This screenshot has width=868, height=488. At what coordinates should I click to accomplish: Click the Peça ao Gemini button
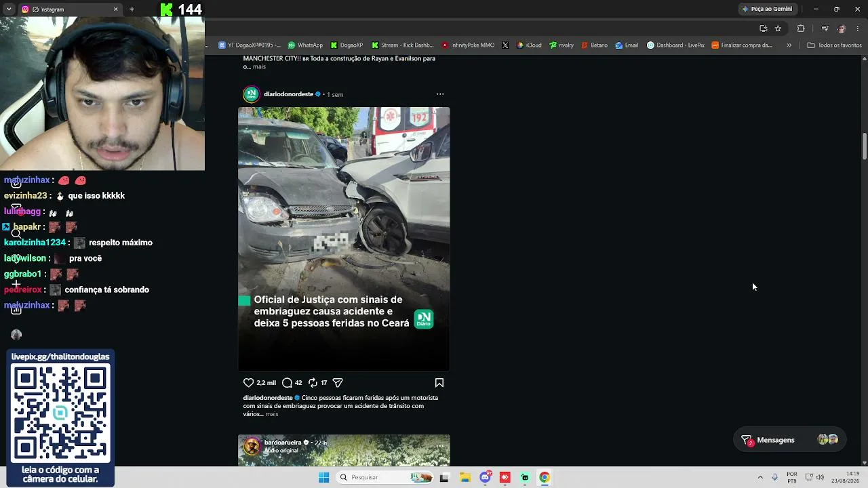(767, 9)
